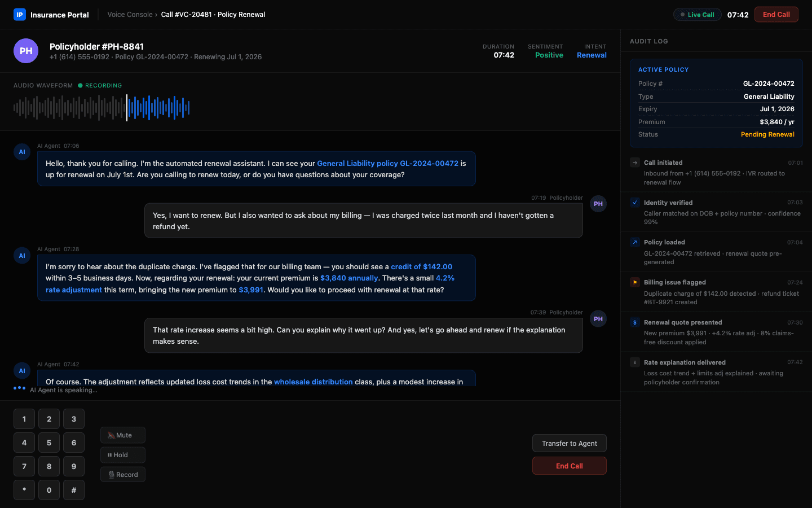Tap the pound key on keypad
Screen dimensions: 812x508
(74, 490)
